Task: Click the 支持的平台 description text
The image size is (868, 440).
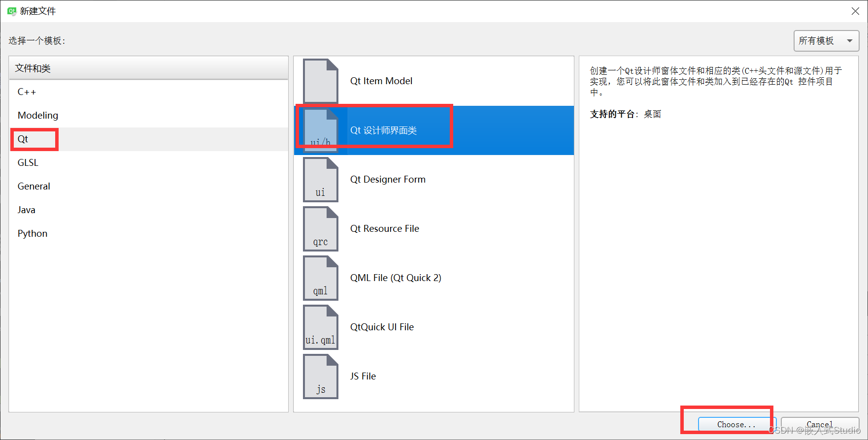Action: point(626,114)
